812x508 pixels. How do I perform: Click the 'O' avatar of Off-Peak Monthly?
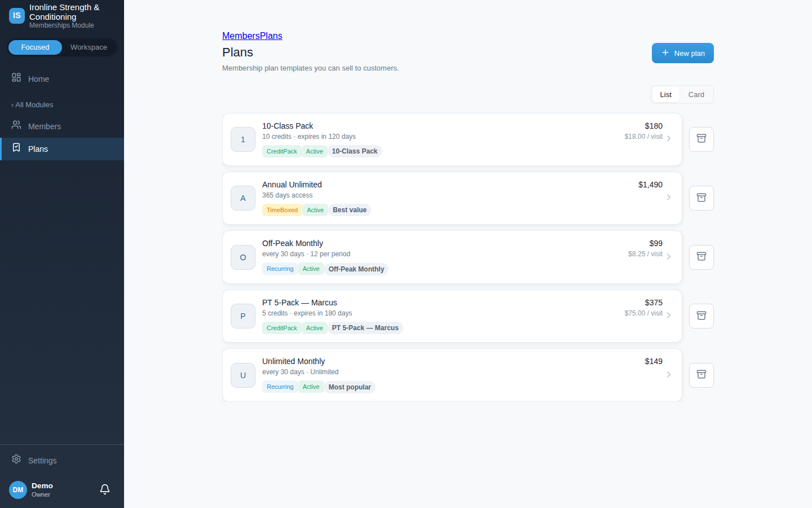coord(243,257)
